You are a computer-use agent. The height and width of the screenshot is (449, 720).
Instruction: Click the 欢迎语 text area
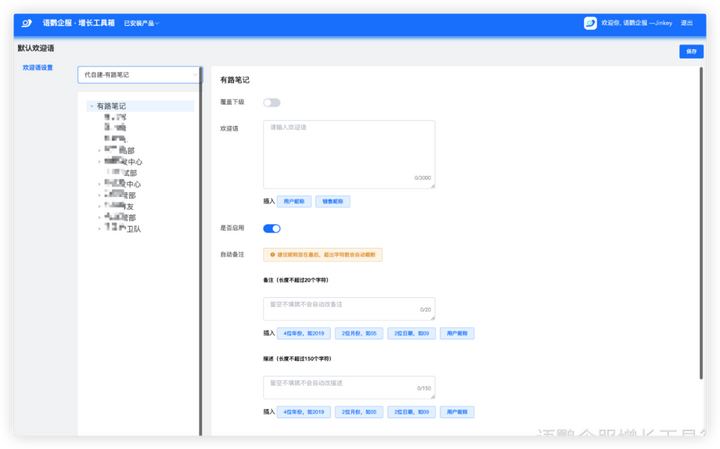click(349, 153)
